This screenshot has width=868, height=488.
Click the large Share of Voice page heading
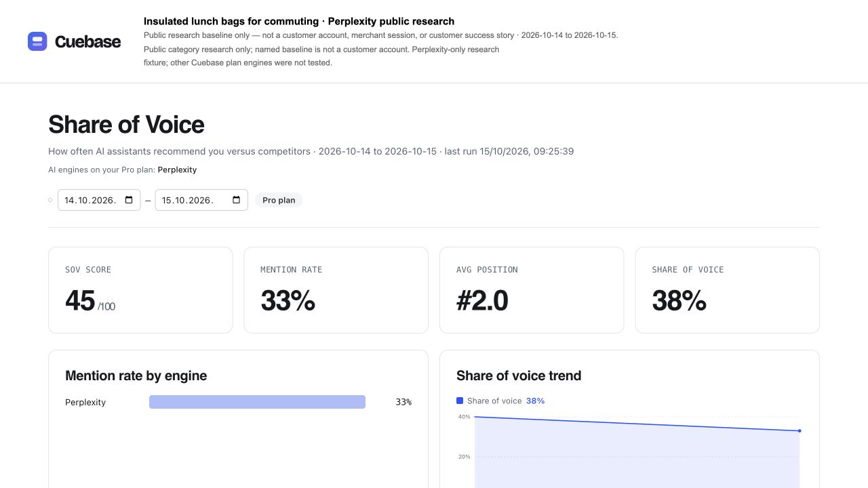click(126, 125)
